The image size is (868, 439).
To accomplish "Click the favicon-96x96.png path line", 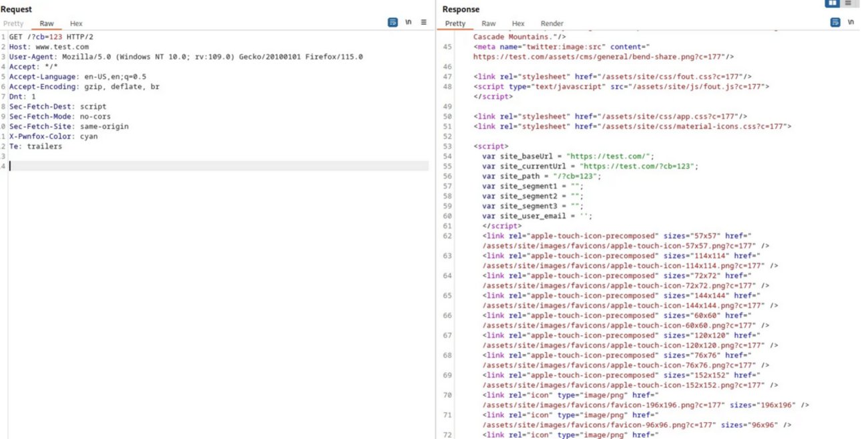I will 637,425.
